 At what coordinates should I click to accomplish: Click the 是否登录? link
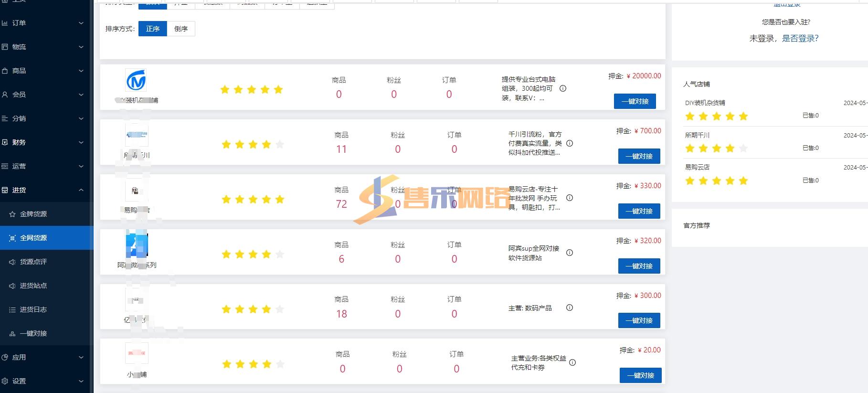click(800, 38)
